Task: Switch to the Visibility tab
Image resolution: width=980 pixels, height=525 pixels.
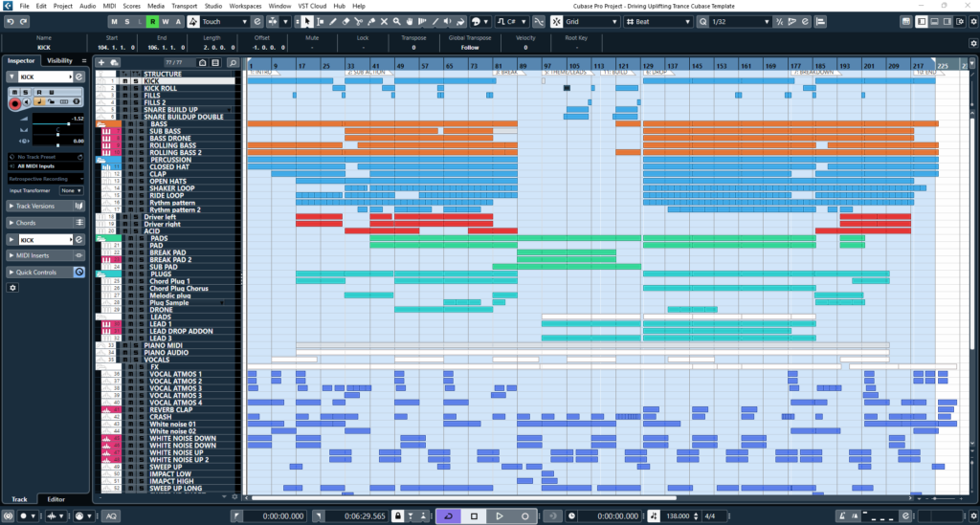Action: pyautogui.click(x=60, y=60)
